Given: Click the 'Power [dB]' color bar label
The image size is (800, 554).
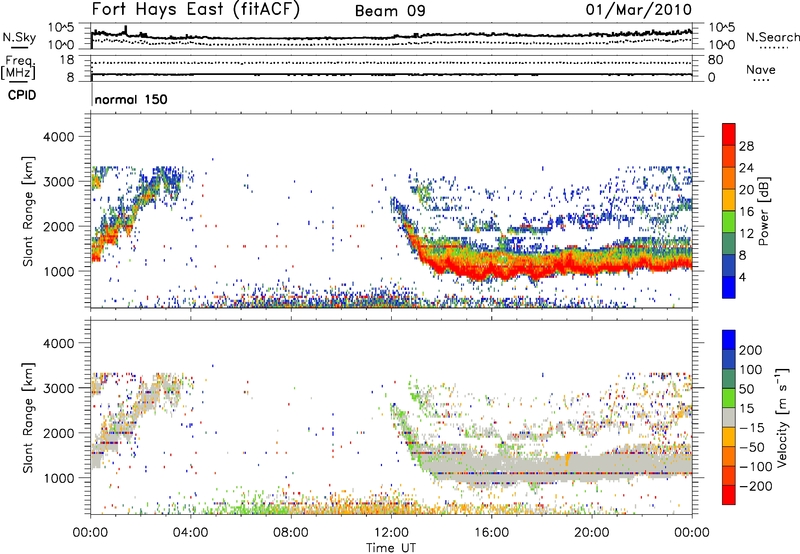Looking at the screenshot, I should pyautogui.click(x=764, y=211).
